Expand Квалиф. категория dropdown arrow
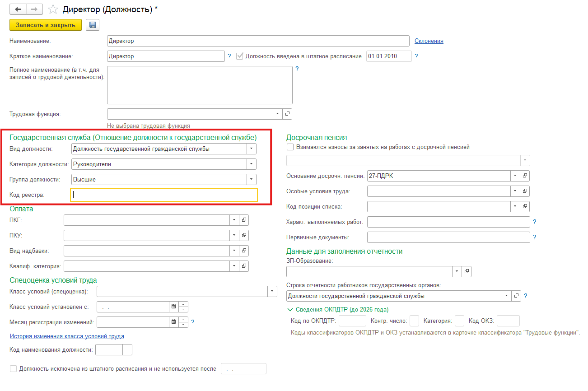 pos(234,266)
